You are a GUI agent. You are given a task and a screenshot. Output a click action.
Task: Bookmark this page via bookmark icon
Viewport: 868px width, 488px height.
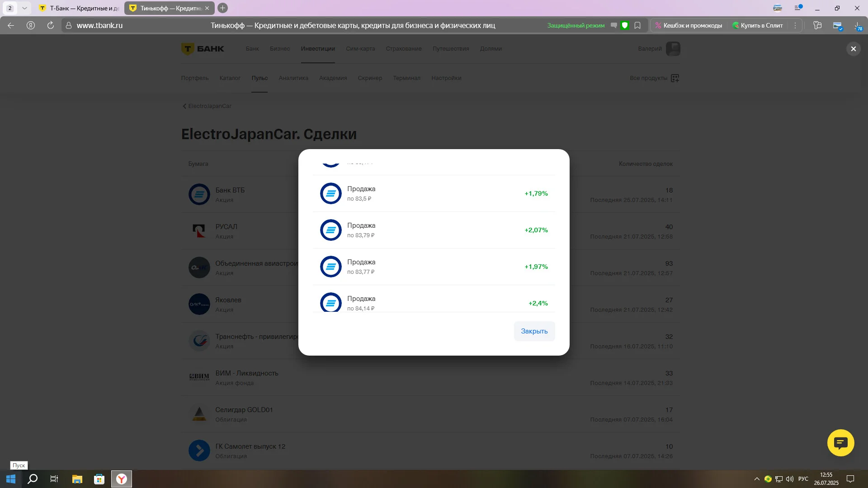(x=637, y=25)
